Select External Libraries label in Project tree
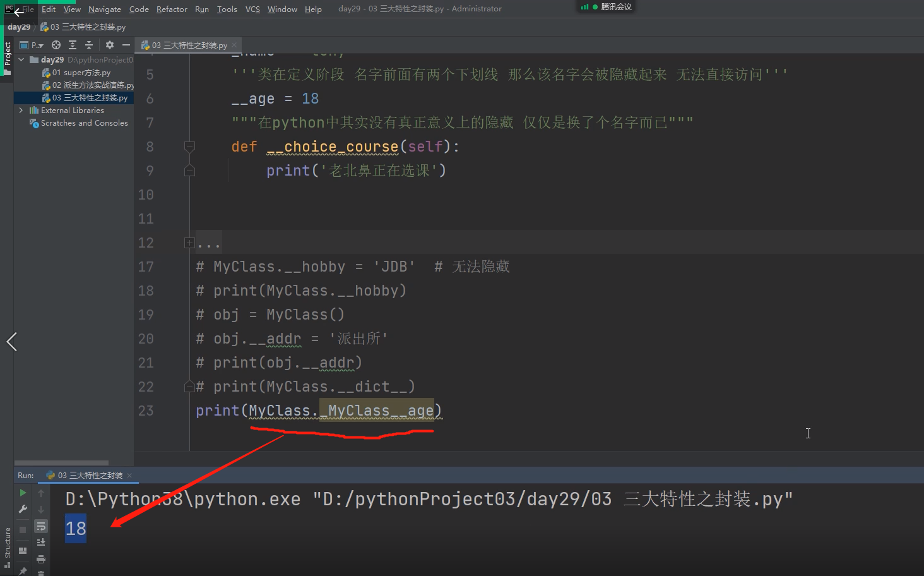Viewport: 924px width, 576px height. tap(73, 111)
